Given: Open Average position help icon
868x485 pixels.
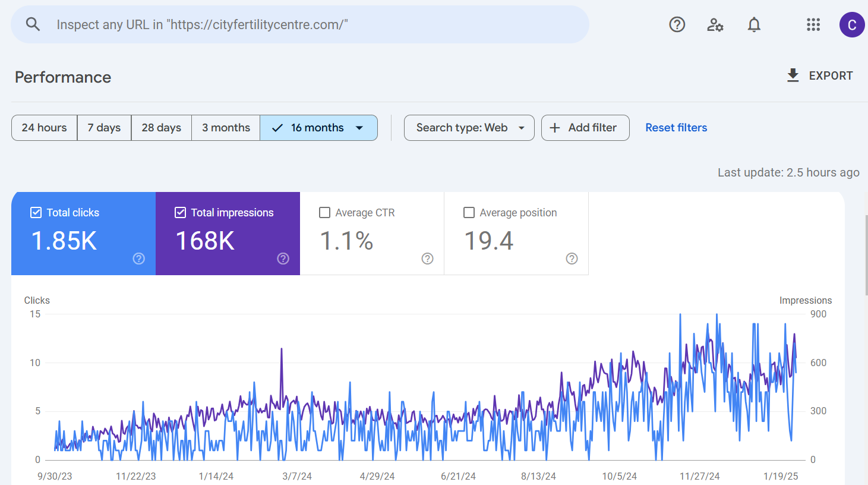Looking at the screenshot, I should [x=572, y=259].
